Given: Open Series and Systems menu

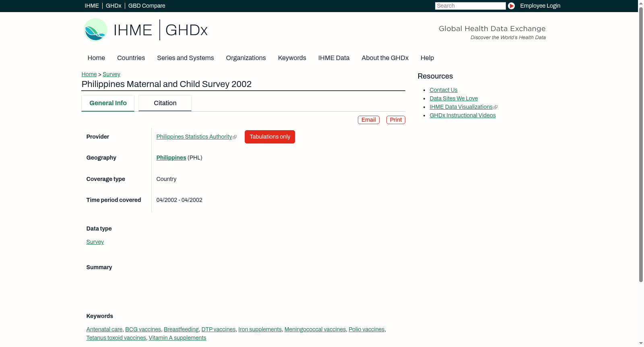Looking at the screenshot, I should click(186, 58).
